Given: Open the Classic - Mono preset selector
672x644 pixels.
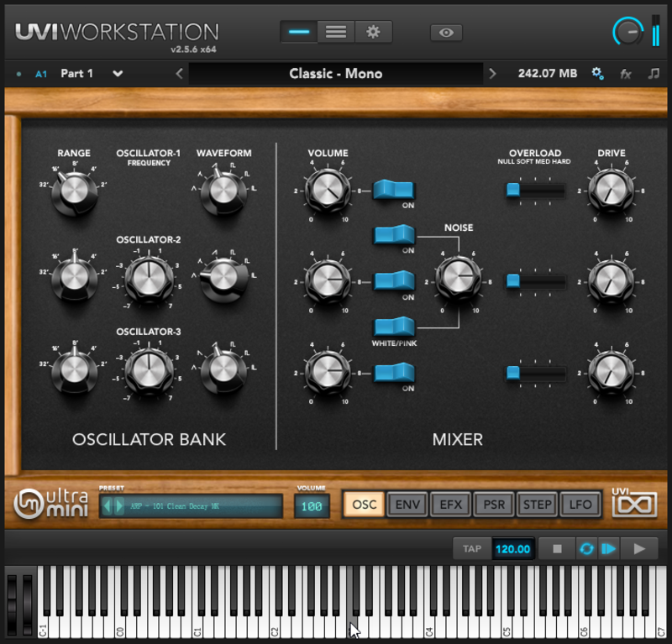Looking at the screenshot, I should point(335,74).
